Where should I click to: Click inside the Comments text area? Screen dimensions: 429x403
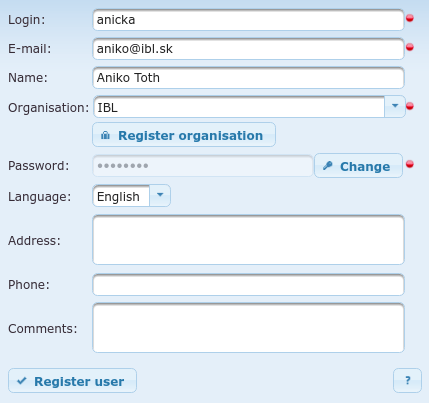click(x=248, y=328)
